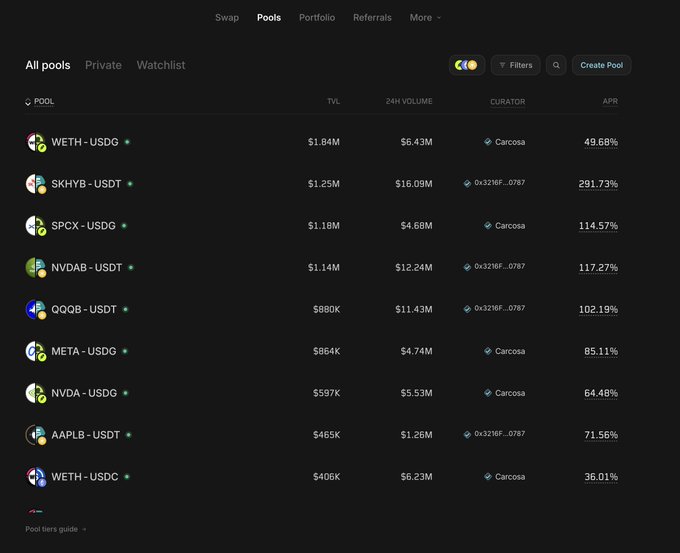Click the 36.01% APR value

[601, 477]
